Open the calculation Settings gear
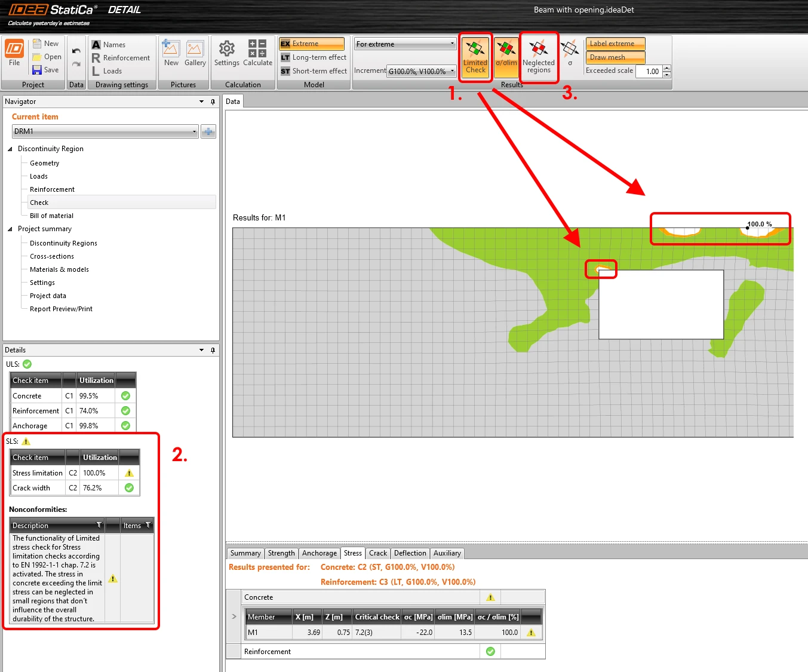808x672 pixels. coord(227,54)
